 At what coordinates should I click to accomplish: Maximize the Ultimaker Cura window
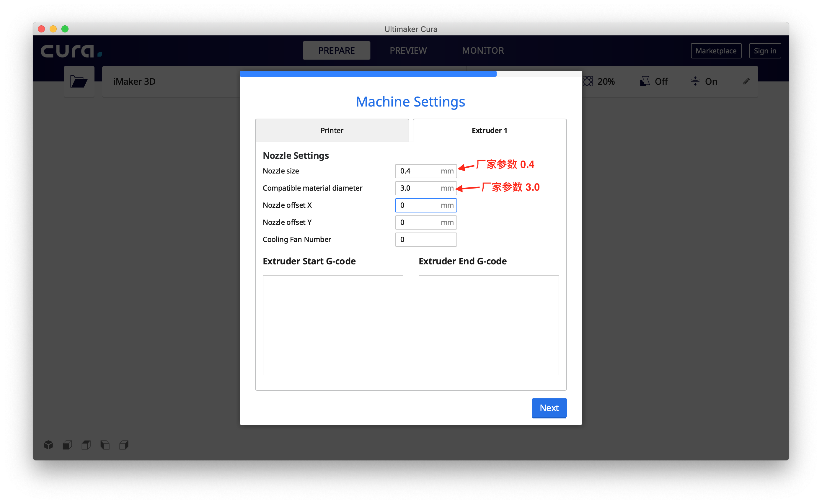[65, 29]
